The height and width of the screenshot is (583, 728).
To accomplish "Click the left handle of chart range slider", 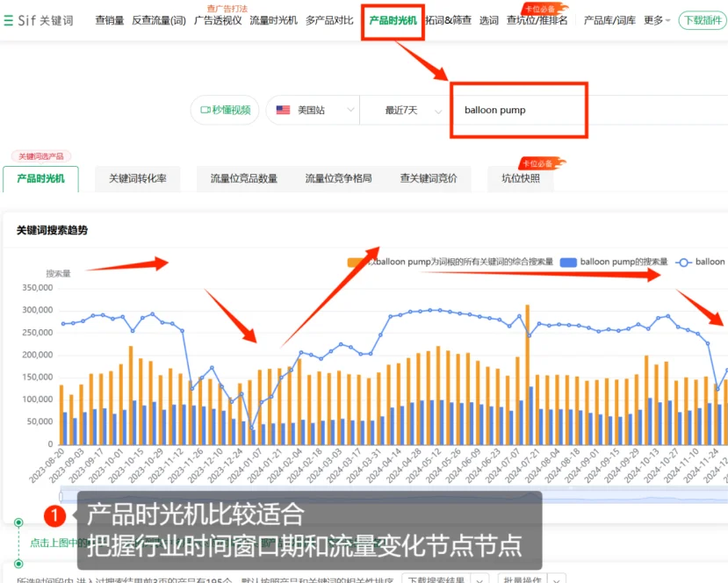I will coord(61,497).
